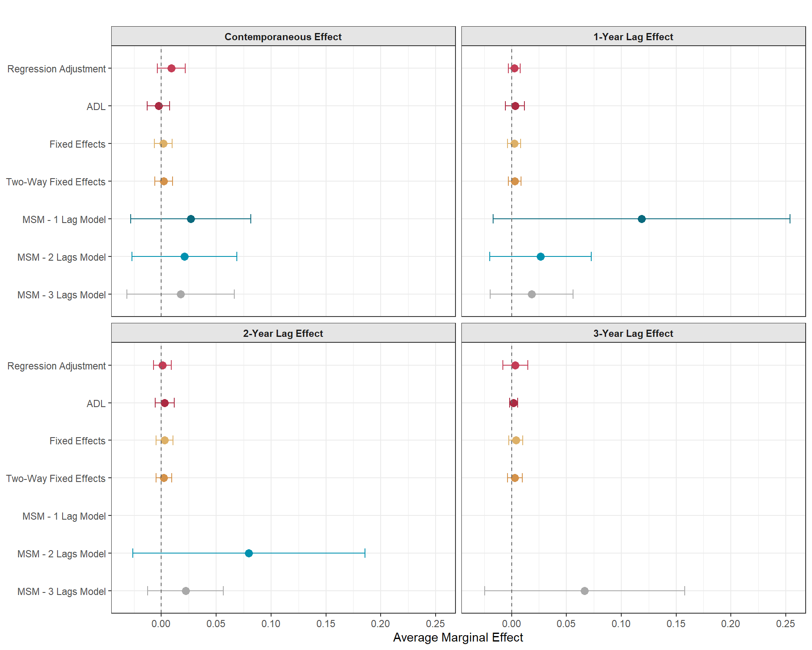Image resolution: width=812 pixels, height=650 pixels.
Task: Click the Contemporaneous Effect panel header
Action: (x=283, y=37)
